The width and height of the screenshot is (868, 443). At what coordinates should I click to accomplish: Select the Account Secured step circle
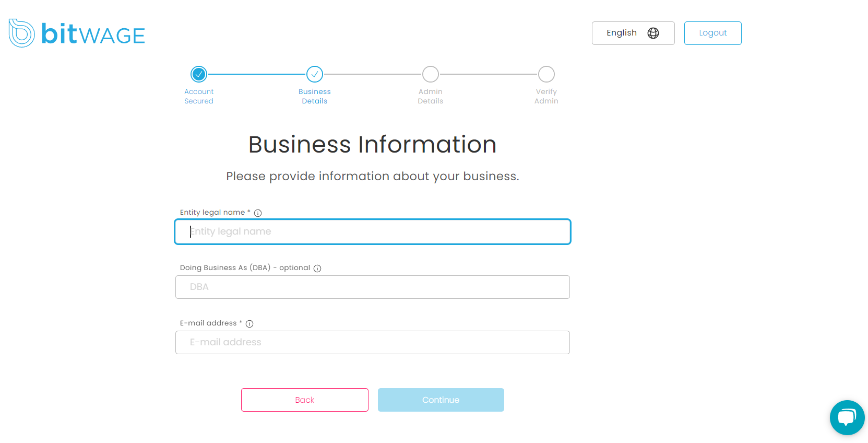[199, 74]
